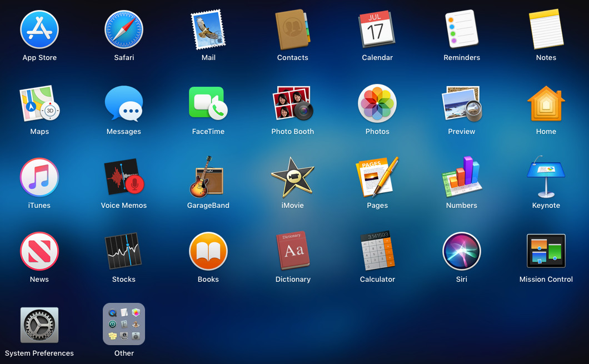Image resolution: width=589 pixels, height=364 pixels.
Task: Open the Home app
Action: [x=546, y=103]
